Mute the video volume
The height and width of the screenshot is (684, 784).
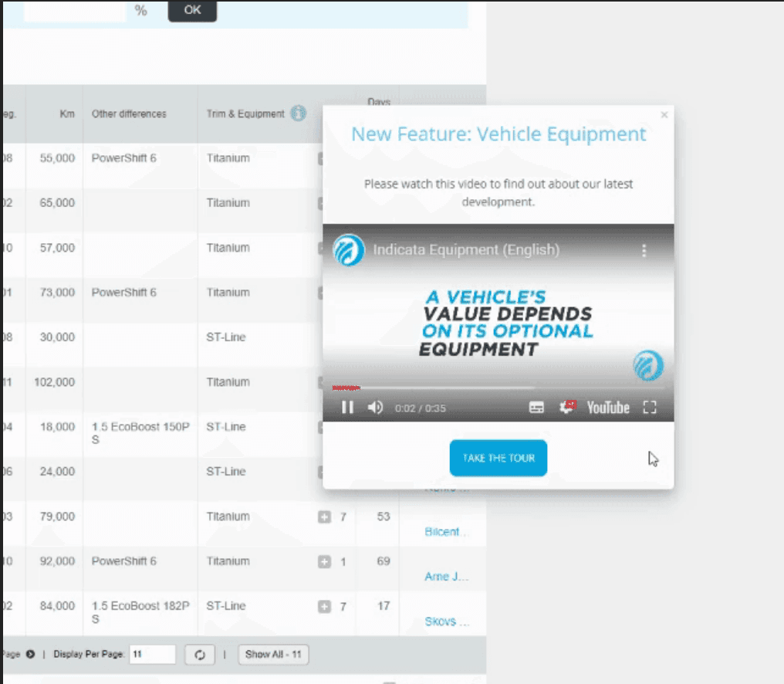pos(375,408)
